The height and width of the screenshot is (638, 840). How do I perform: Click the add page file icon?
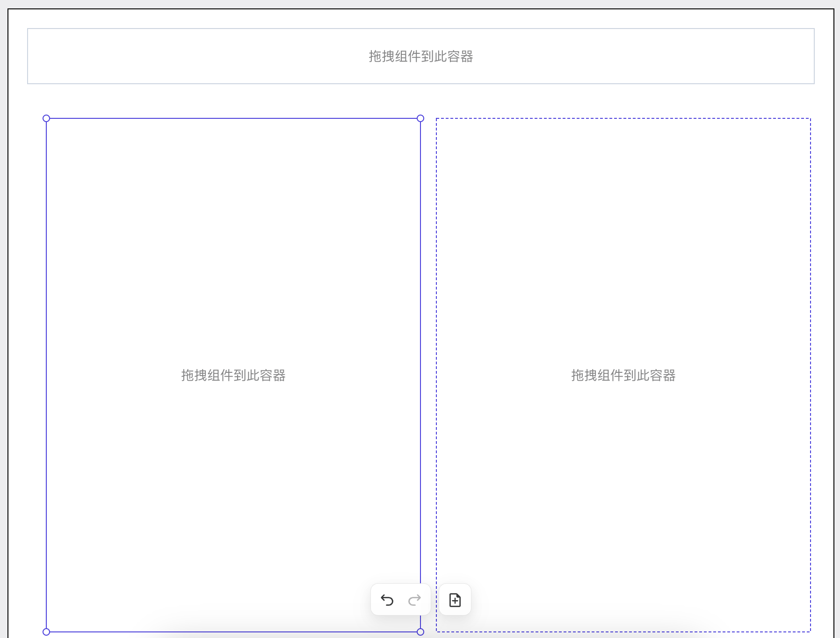pos(455,600)
